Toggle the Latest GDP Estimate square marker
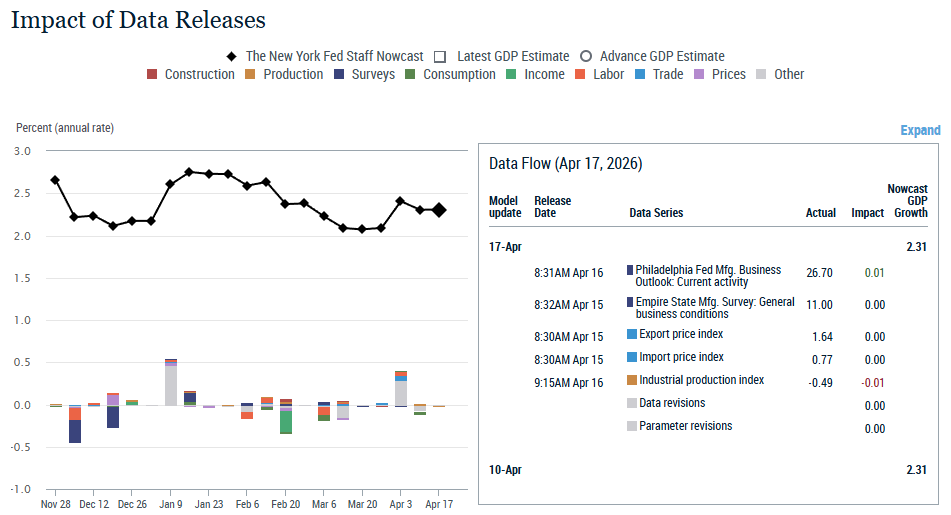The image size is (951, 515). coord(440,56)
